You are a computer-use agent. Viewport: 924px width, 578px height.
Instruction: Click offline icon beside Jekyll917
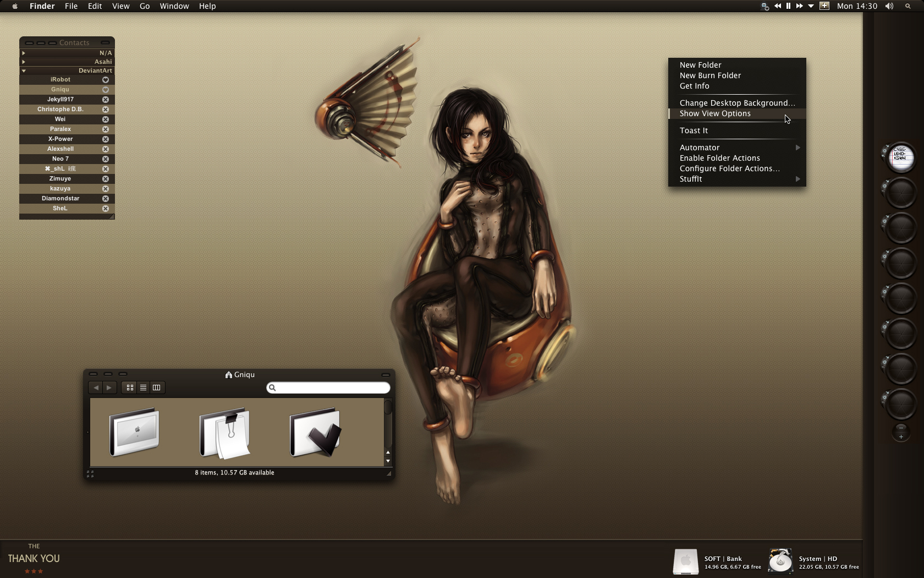106,100
